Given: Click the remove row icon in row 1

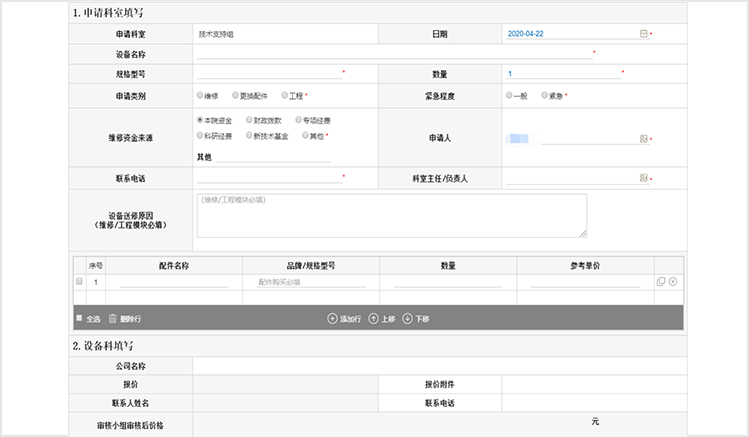Looking at the screenshot, I should coord(673,282).
